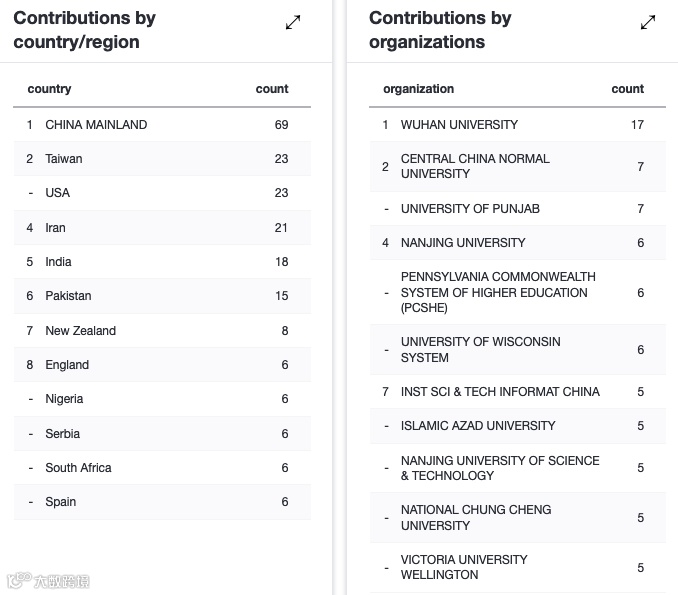
Task: Sort by count in the organizations table
Action: tap(627, 89)
